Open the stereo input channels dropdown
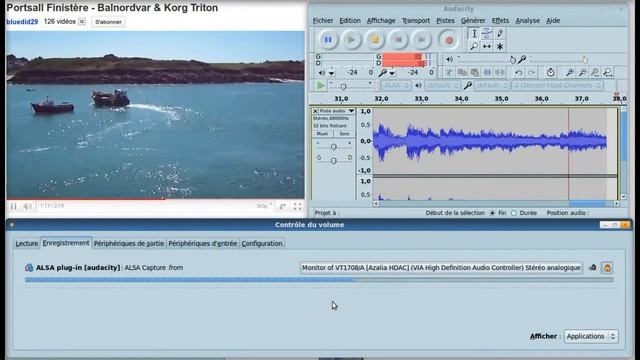This screenshot has width=640, height=360. click(x=558, y=85)
